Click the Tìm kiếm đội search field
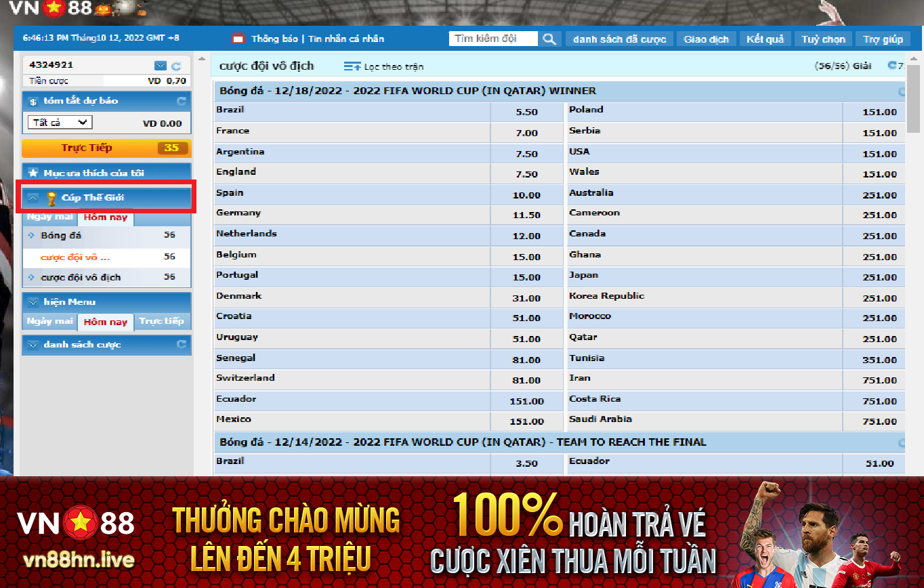This screenshot has height=588, width=924. pos(493,39)
